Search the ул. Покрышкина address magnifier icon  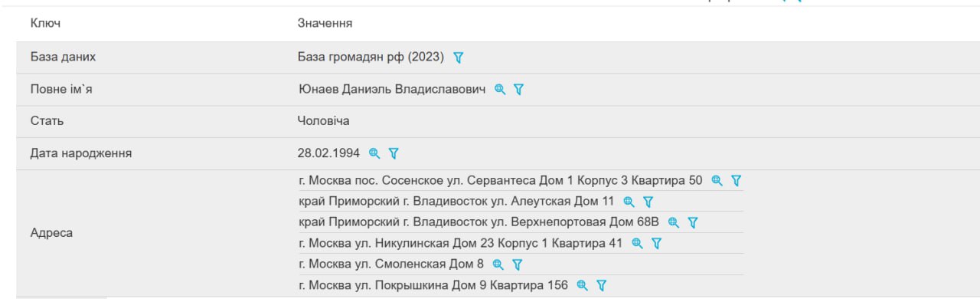click(x=582, y=285)
